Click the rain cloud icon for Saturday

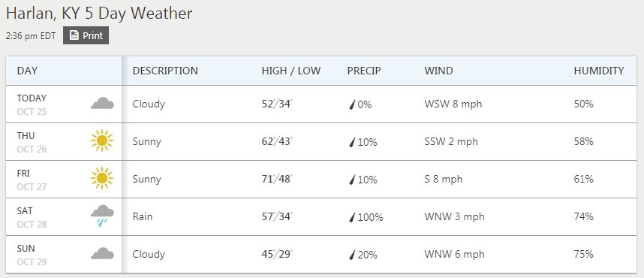(x=102, y=216)
